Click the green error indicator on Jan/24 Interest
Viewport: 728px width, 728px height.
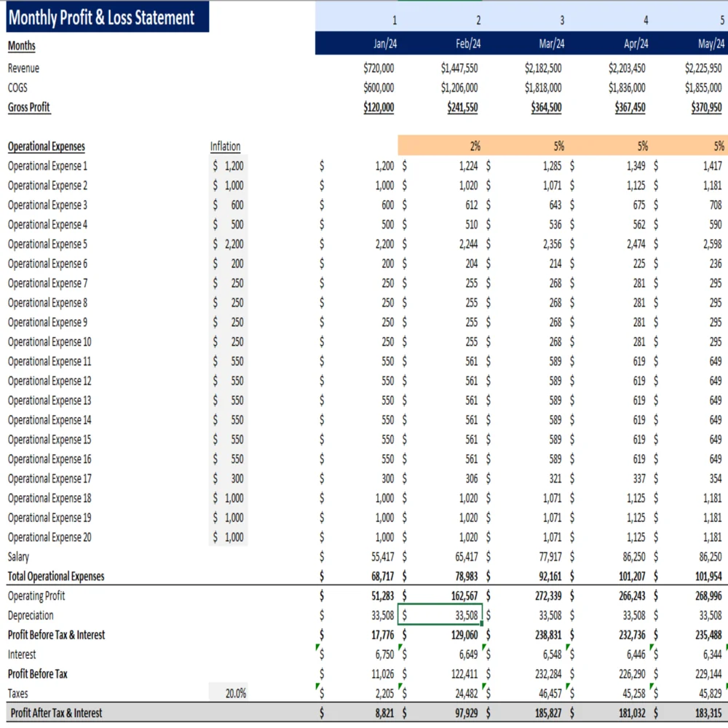coord(318,646)
